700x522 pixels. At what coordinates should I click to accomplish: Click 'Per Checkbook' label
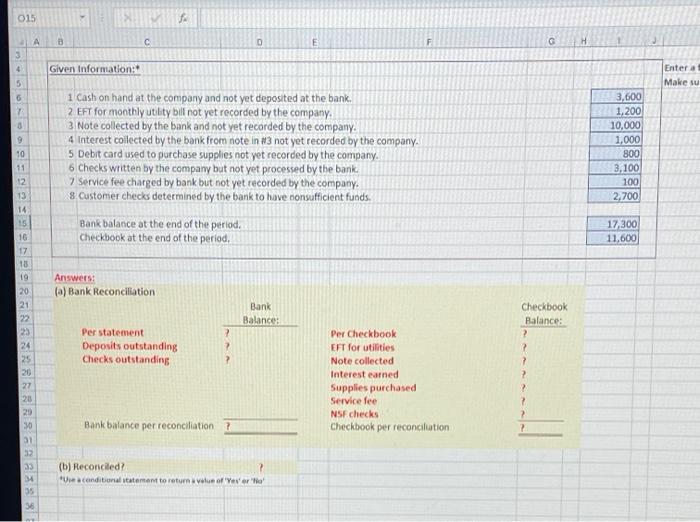(363, 334)
